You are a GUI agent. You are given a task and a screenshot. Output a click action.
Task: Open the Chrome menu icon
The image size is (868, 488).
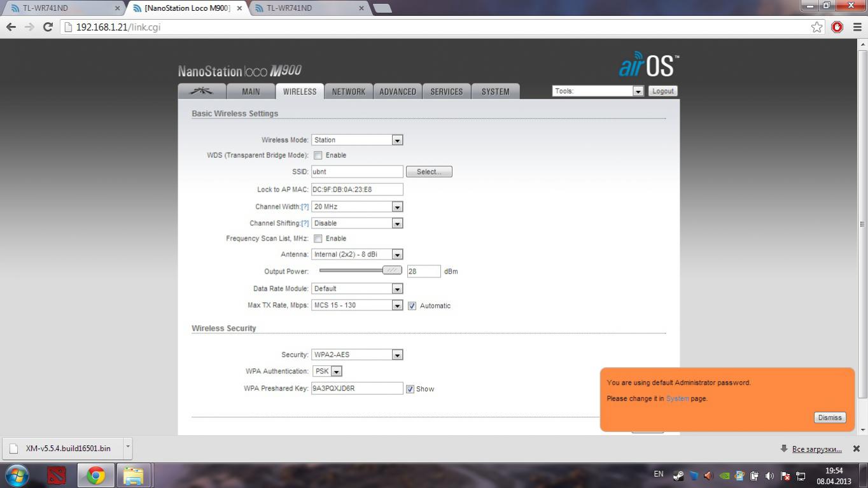(857, 27)
